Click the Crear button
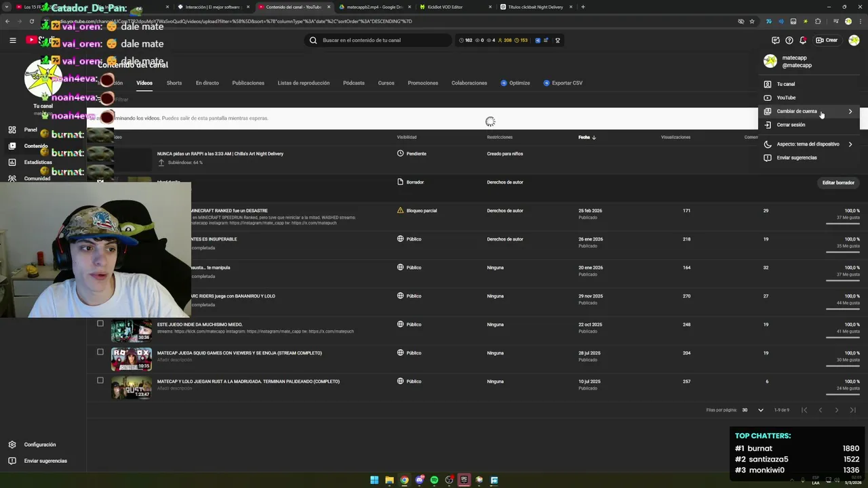 pyautogui.click(x=827, y=40)
